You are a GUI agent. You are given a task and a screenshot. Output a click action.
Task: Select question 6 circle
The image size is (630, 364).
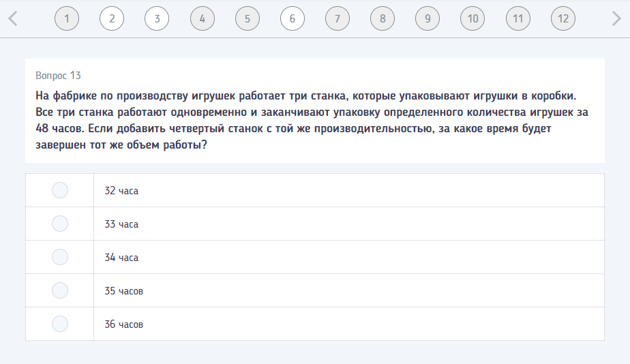point(292,18)
